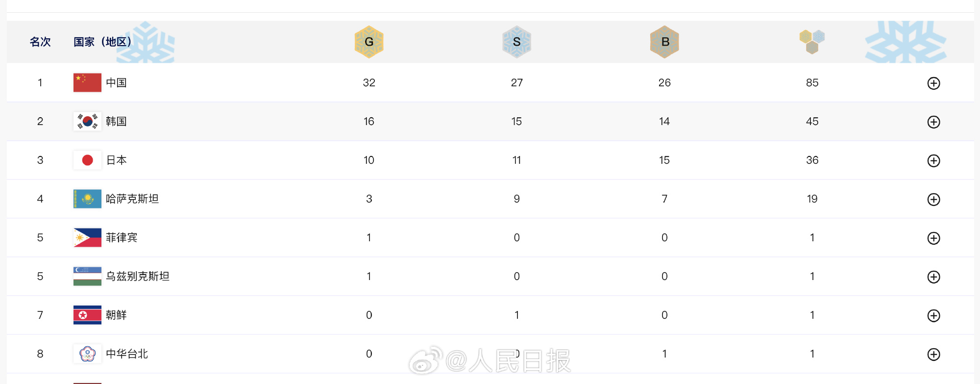Click the total medals header icon

[812, 42]
